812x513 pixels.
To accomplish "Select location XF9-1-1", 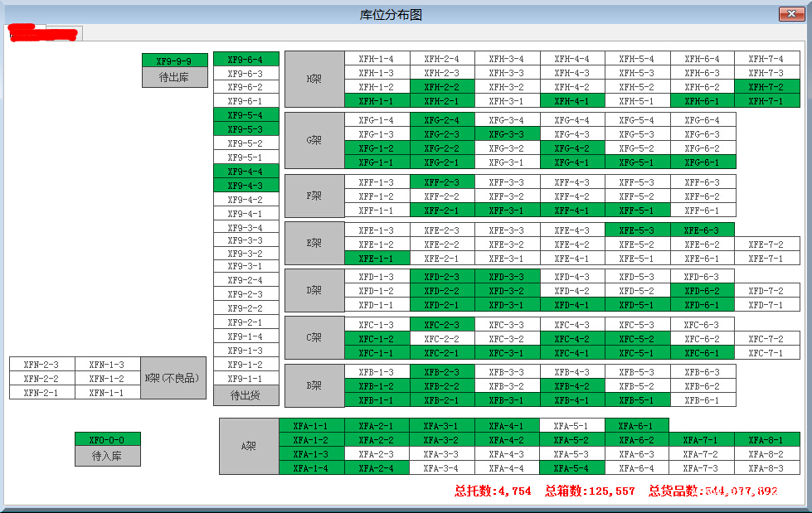I will coord(246,379).
